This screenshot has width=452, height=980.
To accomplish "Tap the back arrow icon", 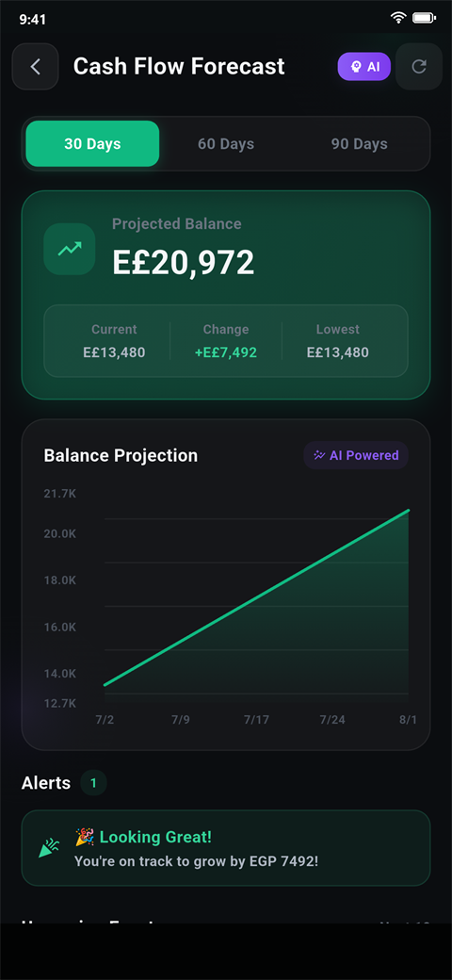I will [35, 66].
